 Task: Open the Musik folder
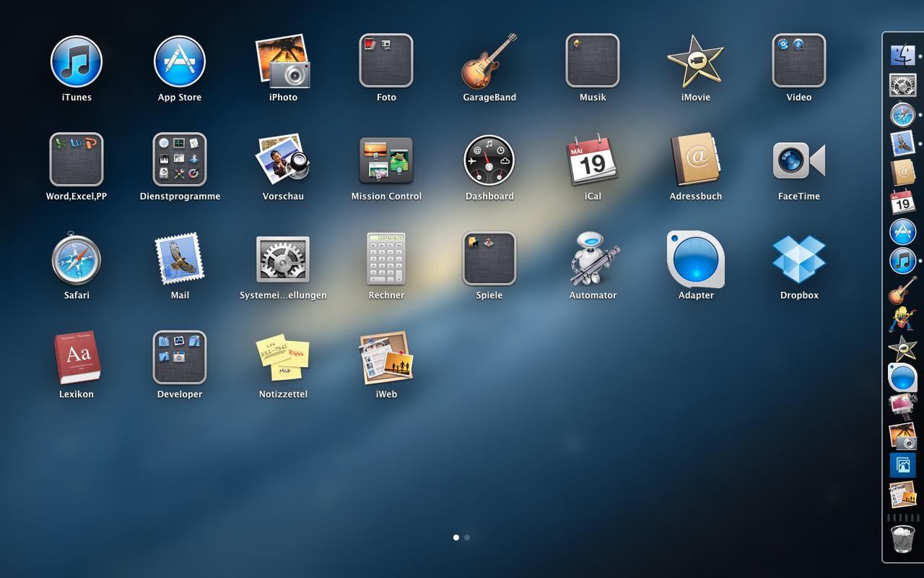point(593,61)
